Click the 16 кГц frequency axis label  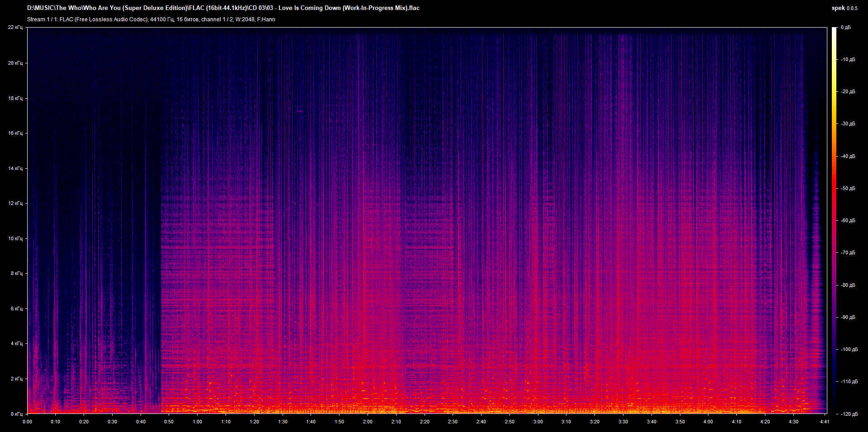(x=16, y=133)
